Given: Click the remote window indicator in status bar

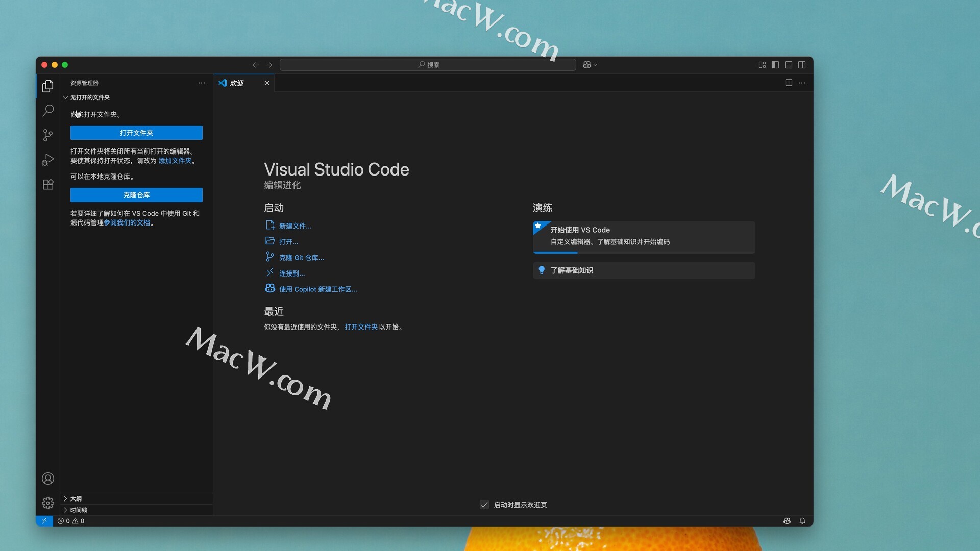Looking at the screenshot, I should click(x=44, y=521).
